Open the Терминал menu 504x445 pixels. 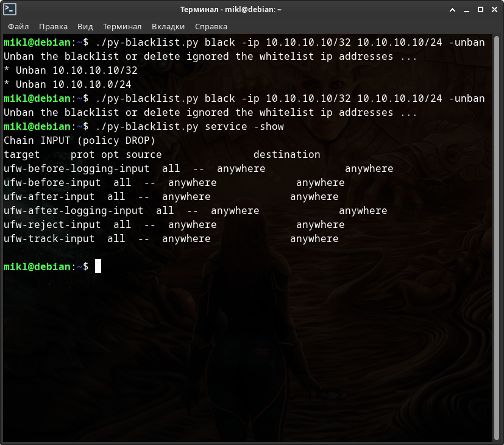click(x=122, y=26)
